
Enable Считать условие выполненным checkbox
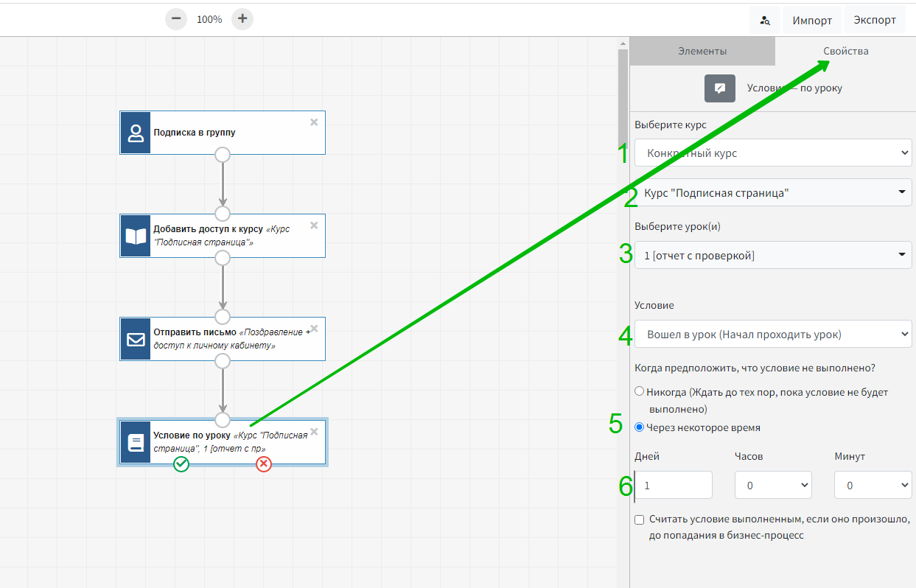click(640, 519)
